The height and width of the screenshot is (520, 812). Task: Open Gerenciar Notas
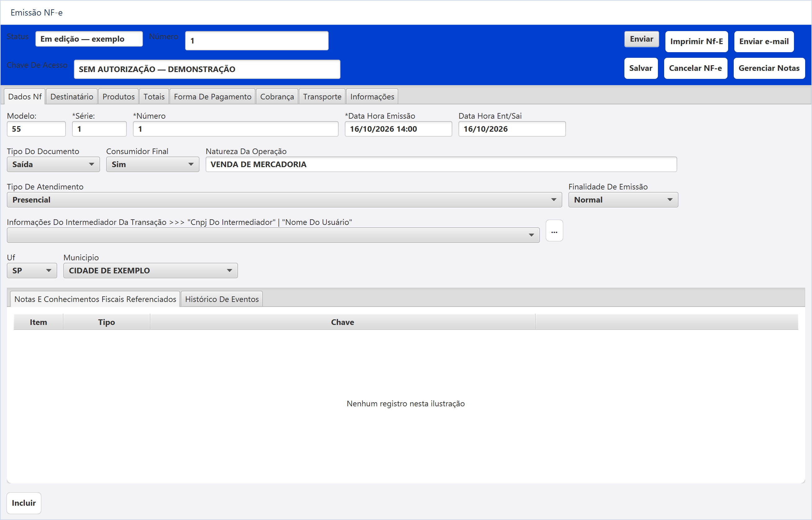pyautogui.click(x=769, y=68)
